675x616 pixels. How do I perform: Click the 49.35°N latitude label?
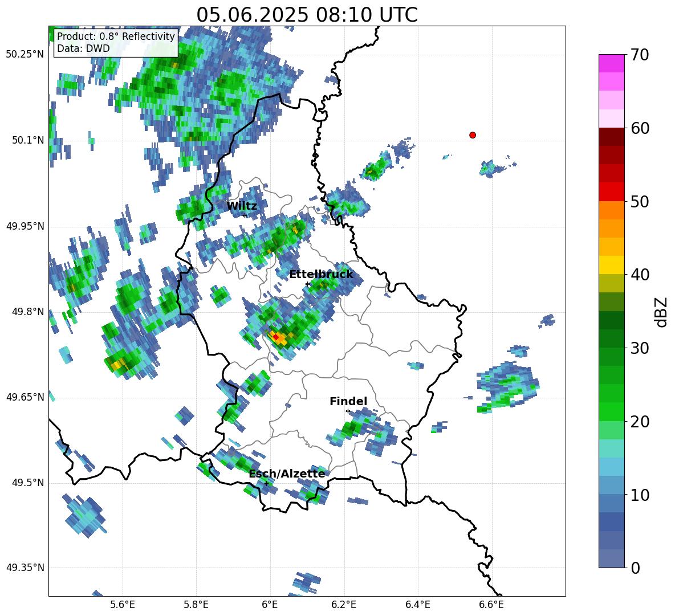click(x=25, y=568)
